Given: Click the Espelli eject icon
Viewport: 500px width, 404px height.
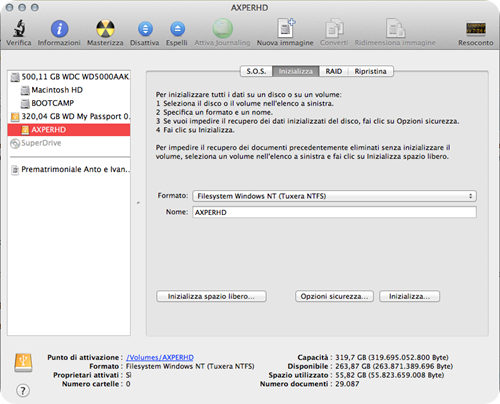Looking at the screenshot, I should 177,29.
